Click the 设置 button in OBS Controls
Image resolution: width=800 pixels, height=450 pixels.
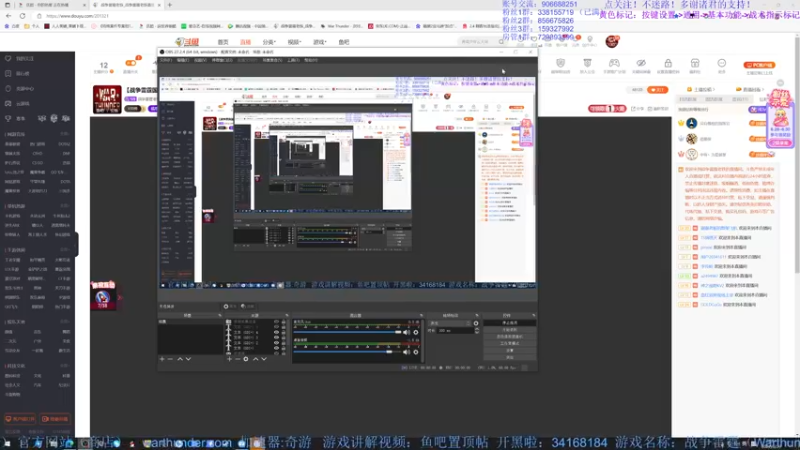(x=510, y=350)
